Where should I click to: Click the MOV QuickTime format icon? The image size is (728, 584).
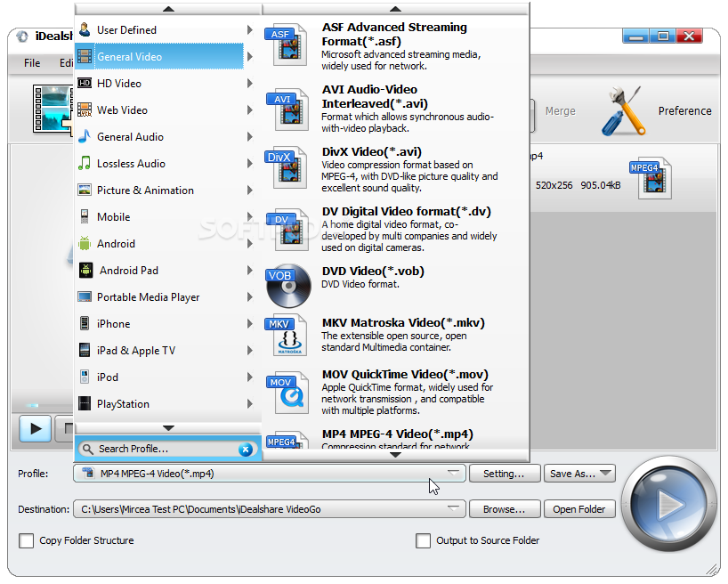click(287, 393)
